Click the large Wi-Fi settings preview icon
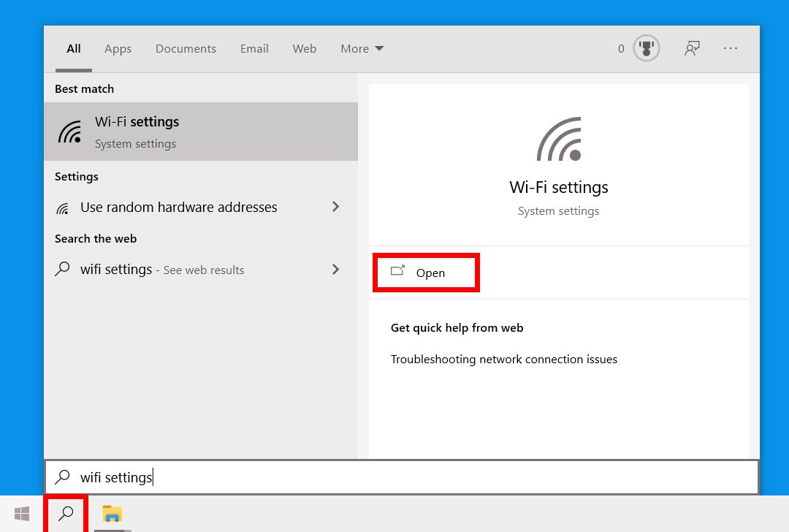Viewport: 789px width, 532px height. [558, 139]
